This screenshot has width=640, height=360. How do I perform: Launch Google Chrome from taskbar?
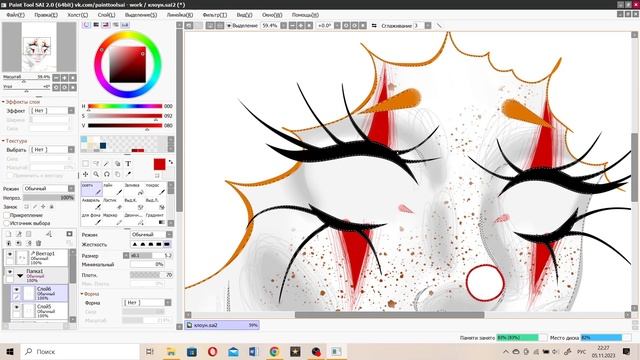click(x=274, y=351)
